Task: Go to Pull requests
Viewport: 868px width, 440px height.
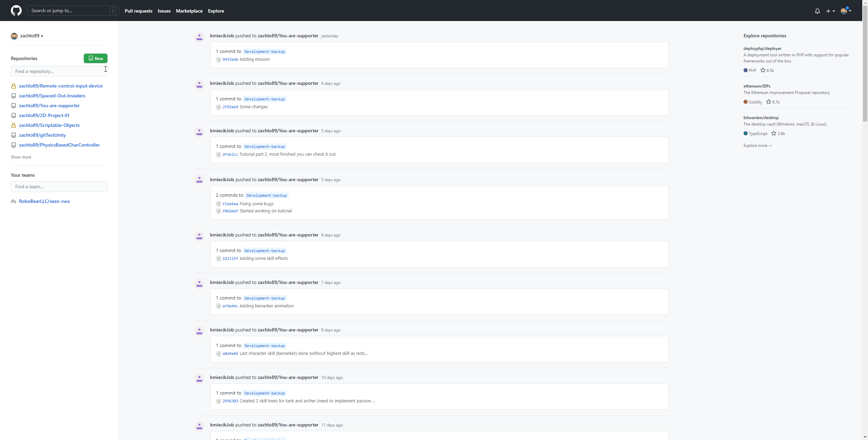Action: [138, 11]
